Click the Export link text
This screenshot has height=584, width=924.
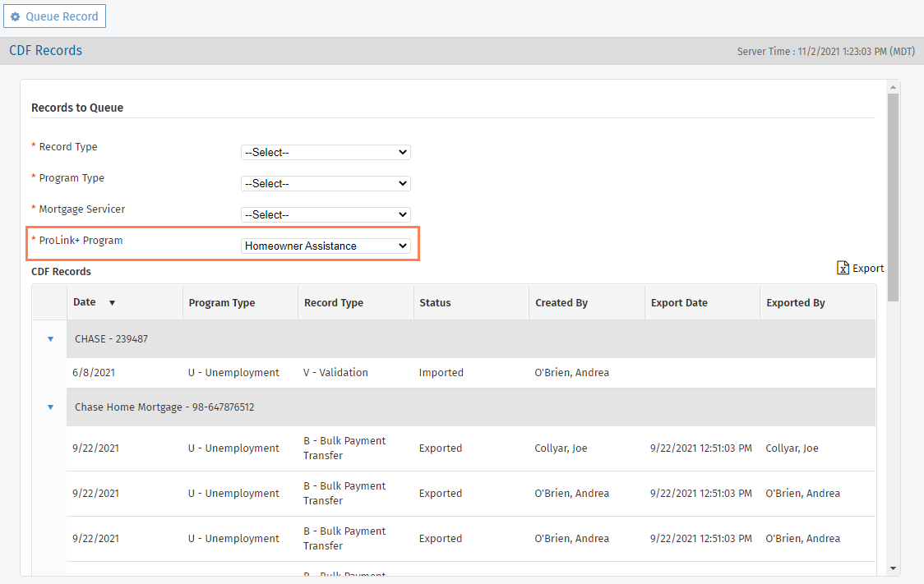pyautogui.click(x=868, y=269)
